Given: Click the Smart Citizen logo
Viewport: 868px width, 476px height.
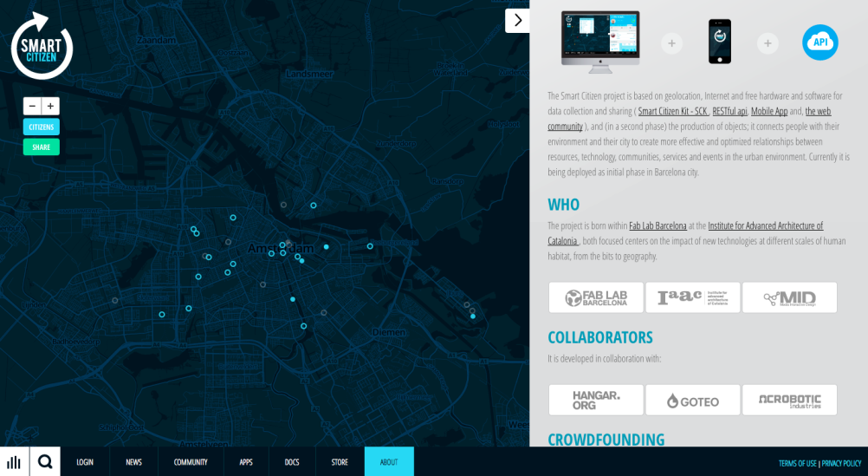Looking at the screenshot, I should pos(42,45).
